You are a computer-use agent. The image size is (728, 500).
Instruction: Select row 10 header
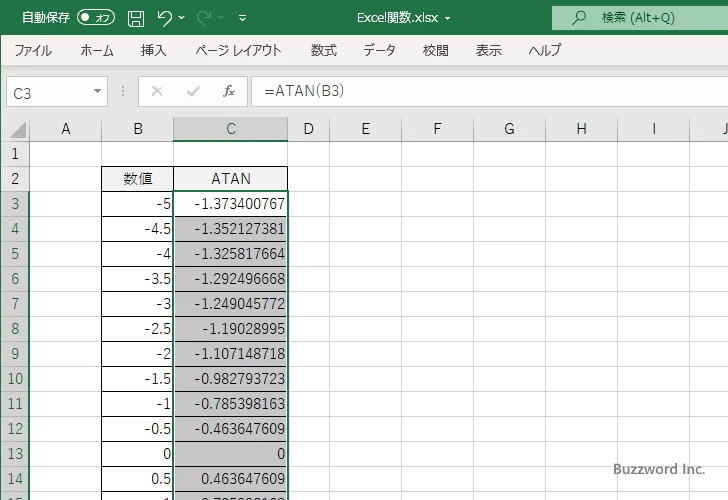[x=15, y=379]
